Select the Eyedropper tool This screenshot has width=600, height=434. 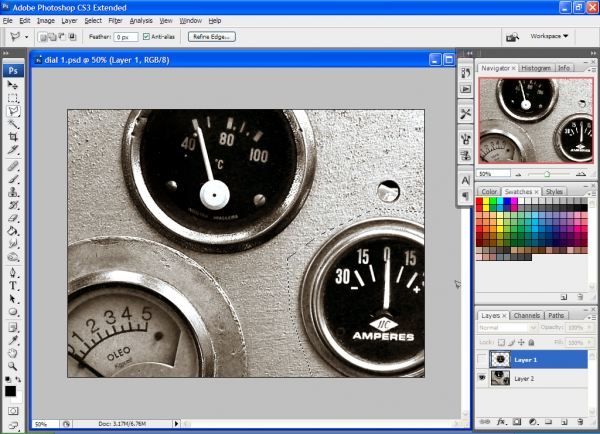click(x=13, y=341)
